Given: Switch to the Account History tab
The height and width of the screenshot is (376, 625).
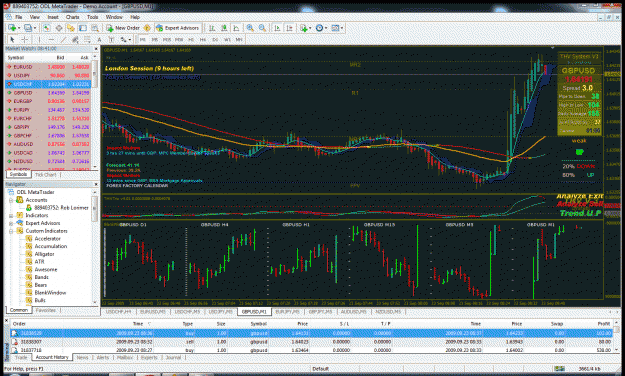Looking at the screenshot, I should click(52, 357).
